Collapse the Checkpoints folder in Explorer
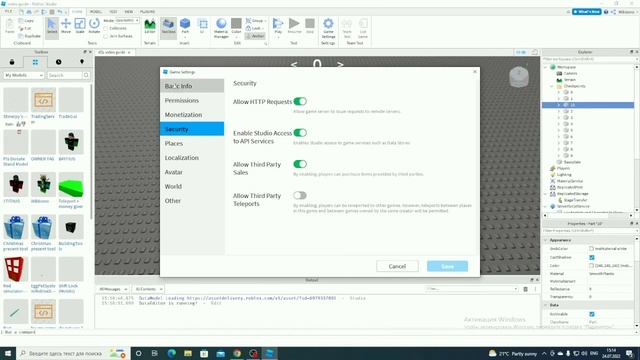Viewport: 640px width, 360px height. (x=552, y=86)
